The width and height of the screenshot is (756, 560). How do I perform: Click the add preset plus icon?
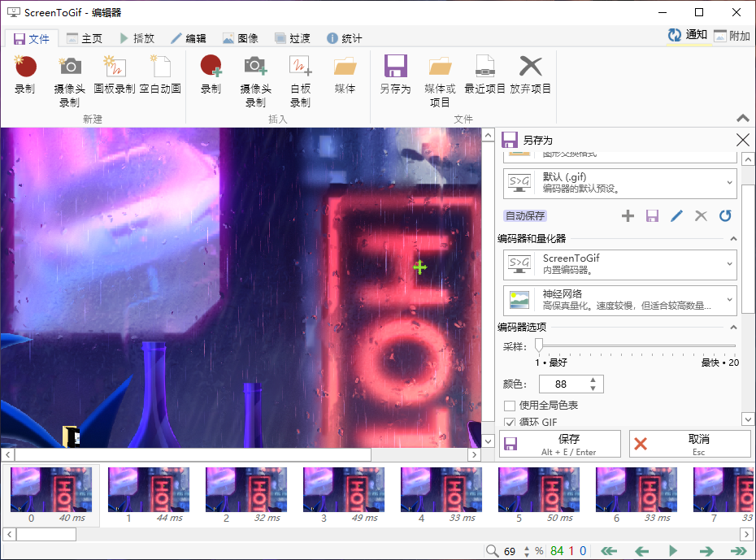pyautogui.click(x=628, y=216)
